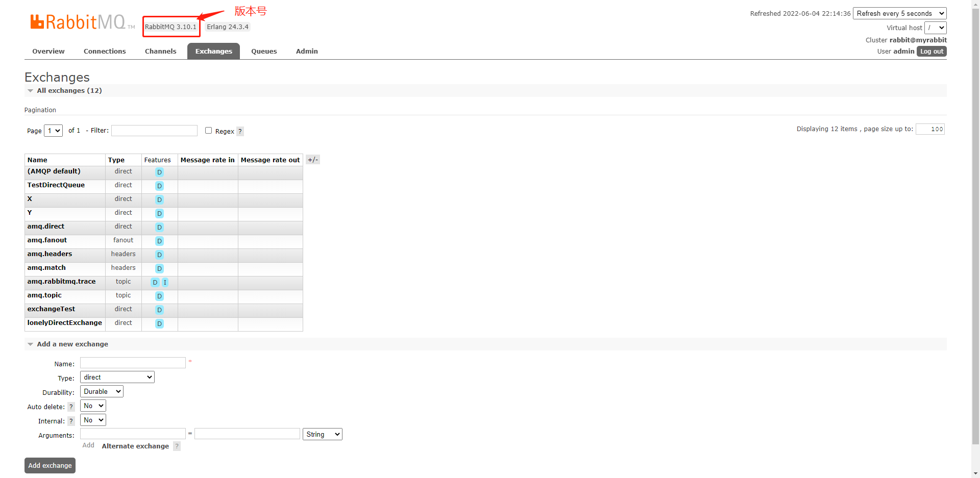Open the Virtual host dropdown
The width and height of the screenshot is (980, 478).
[x=936, y=28]
